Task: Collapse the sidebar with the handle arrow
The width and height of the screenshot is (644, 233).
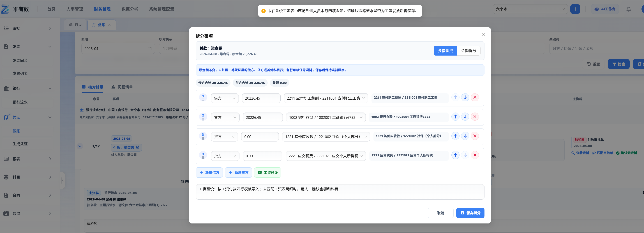Action: (63, 180)
